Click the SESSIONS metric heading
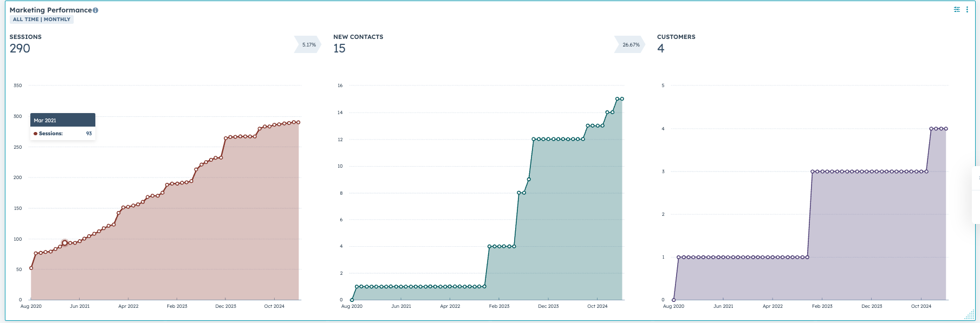The image size is (980, 323). (x=25, y=37)
